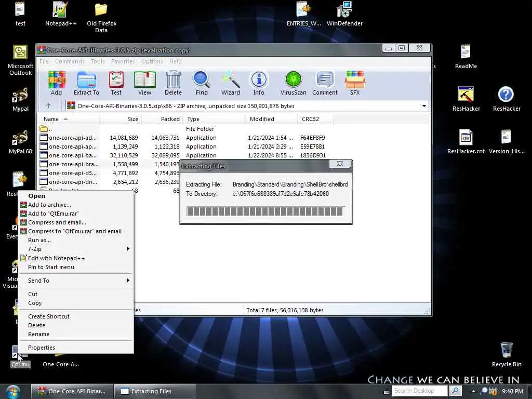Switch to Extracting Files taskbar button
This screenshot has height=399, width=532.
tap(155, 391)
